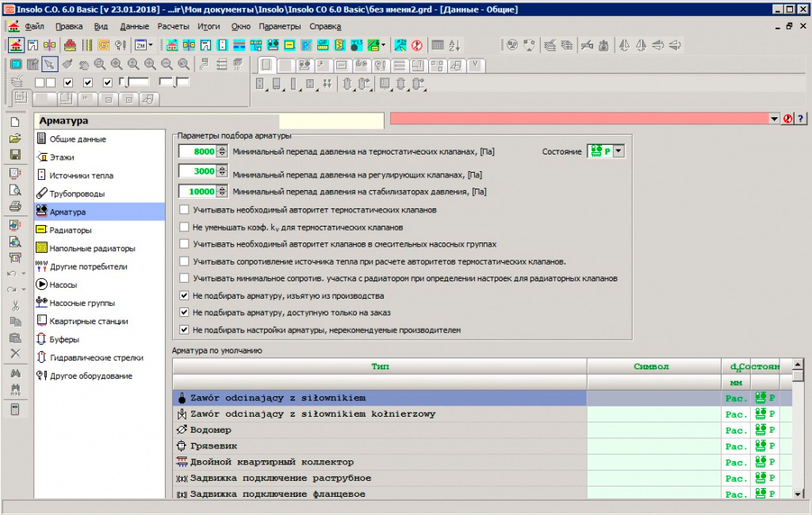Click the 'Тип' column header
This screenshot has height=515, width=812.
[x=380, y=367]
